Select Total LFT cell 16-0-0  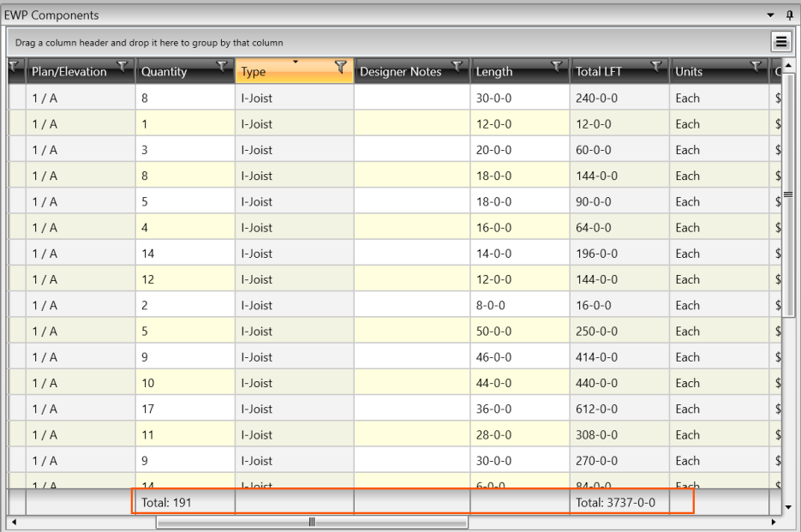point(619,305)
